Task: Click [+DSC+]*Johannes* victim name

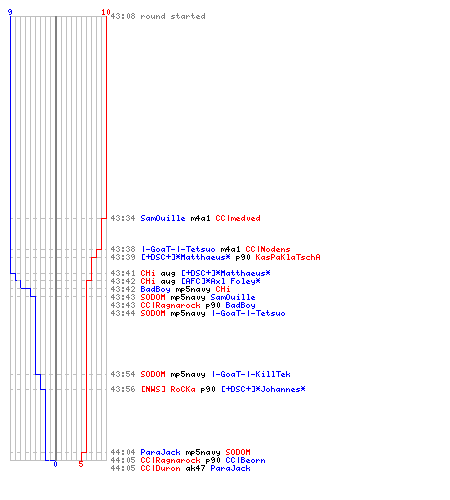Action: [263, 389]
